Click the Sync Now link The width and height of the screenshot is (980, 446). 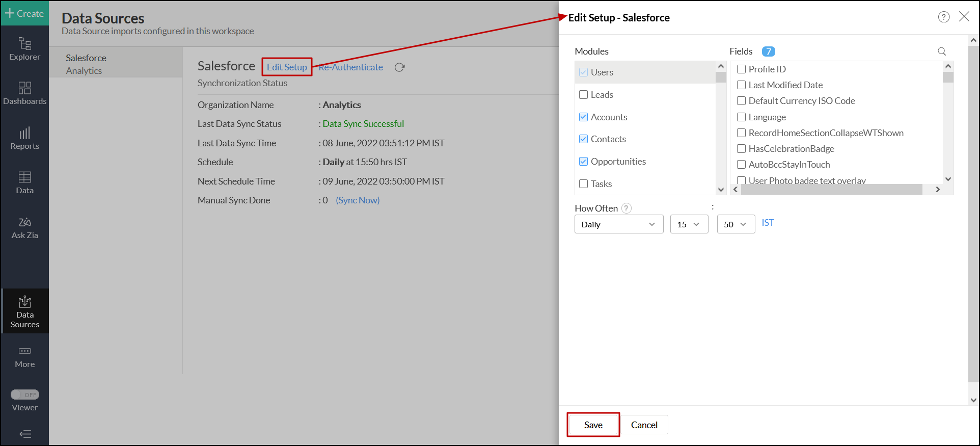pyautogui.click(x=358, y=200)
